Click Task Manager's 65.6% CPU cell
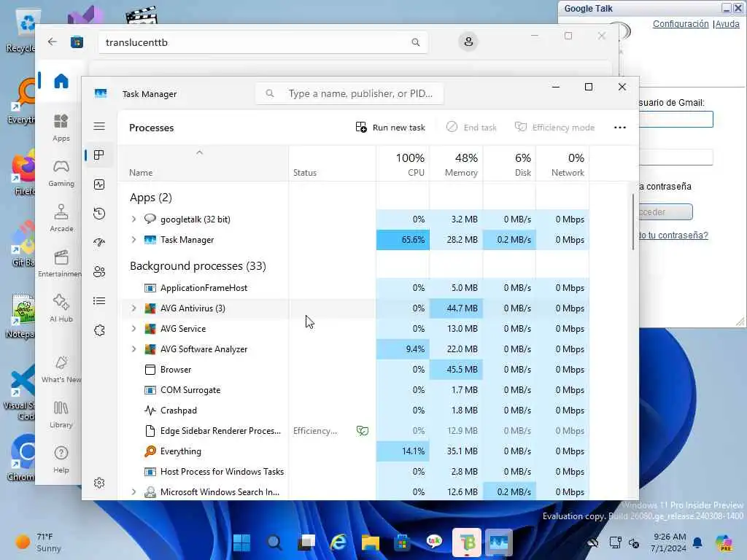Screen dimensions: 747x560 tap(403, 239)
